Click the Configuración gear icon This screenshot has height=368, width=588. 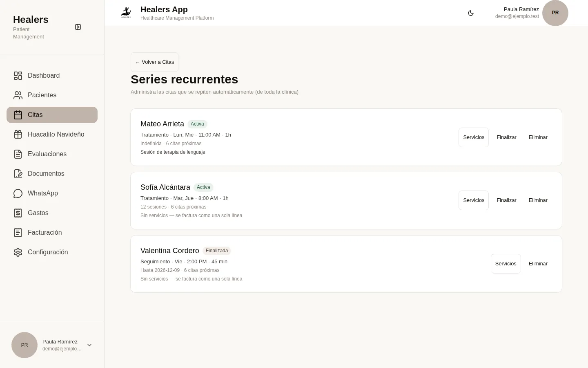point(18,252)
